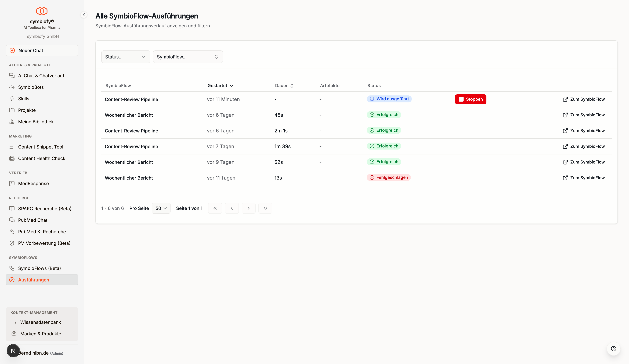This screenshot has height=364, width=629.
Task: Open the help question mark icon
Action: coord(613,348)
